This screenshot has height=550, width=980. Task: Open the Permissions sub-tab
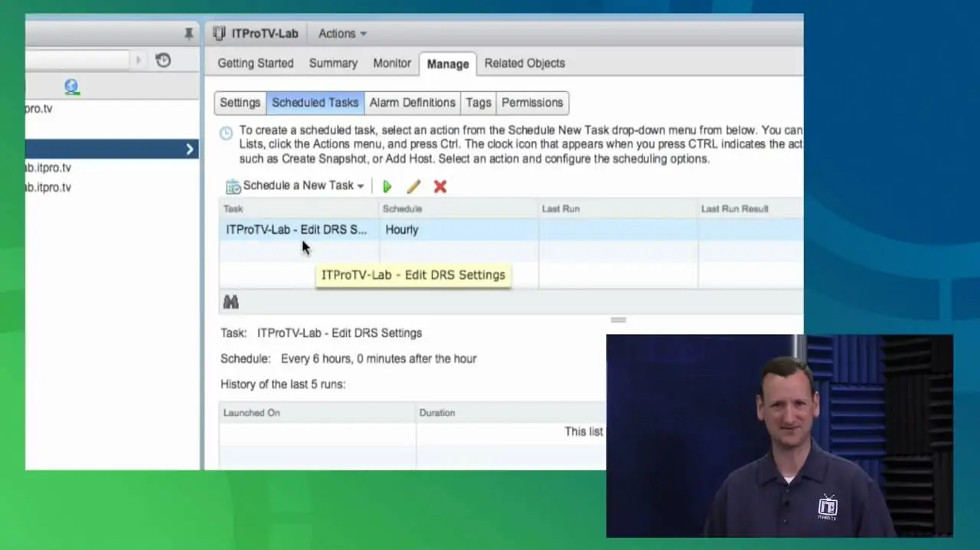[x=532, y=103]
